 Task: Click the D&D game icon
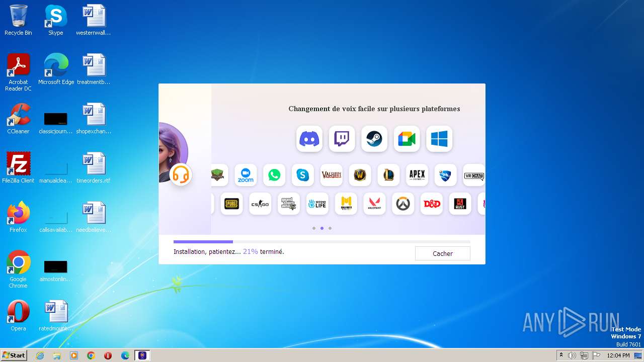[432, 204]
